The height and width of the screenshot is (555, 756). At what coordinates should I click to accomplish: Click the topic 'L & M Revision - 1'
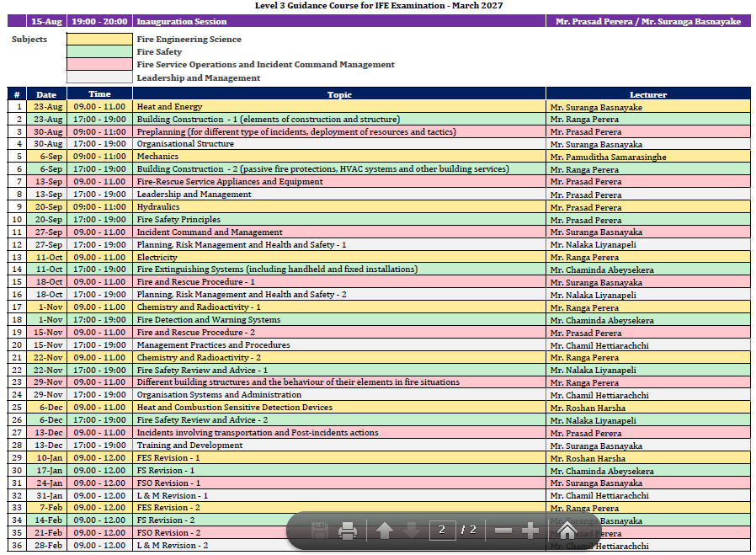point(172,496)
